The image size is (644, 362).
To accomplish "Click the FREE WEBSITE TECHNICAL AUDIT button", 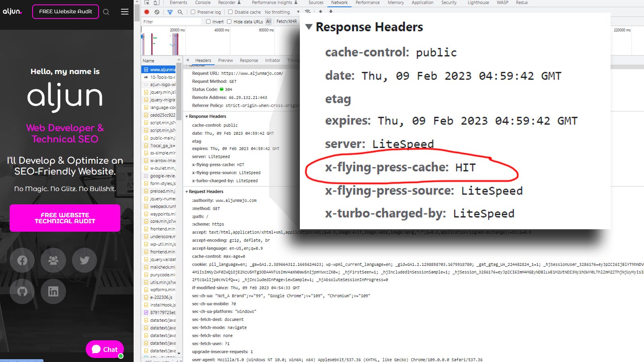I will tap(65, 218).
